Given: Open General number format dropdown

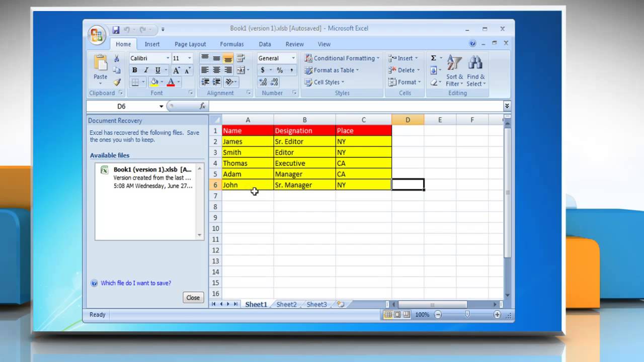Looking at the screenshot, I should coord(292,58).
